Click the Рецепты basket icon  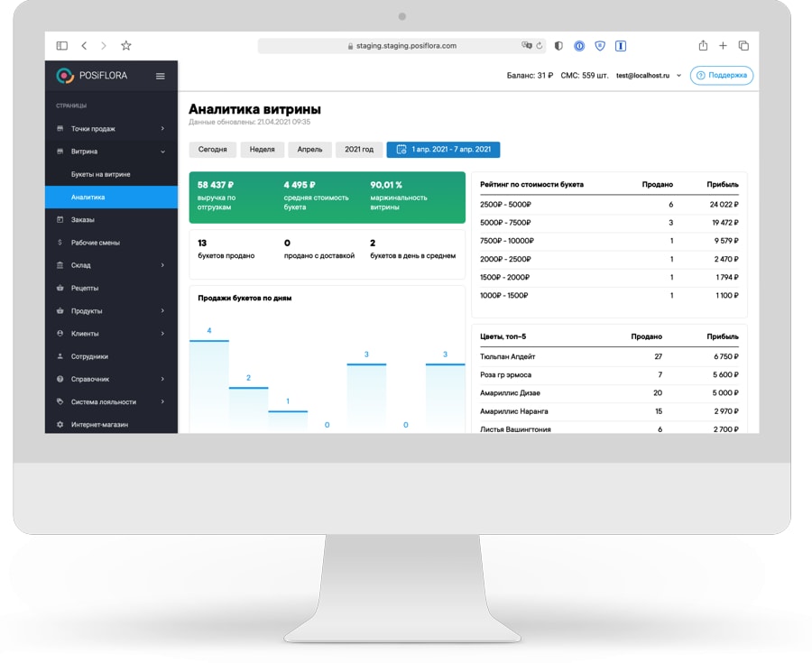pos(60,288)
